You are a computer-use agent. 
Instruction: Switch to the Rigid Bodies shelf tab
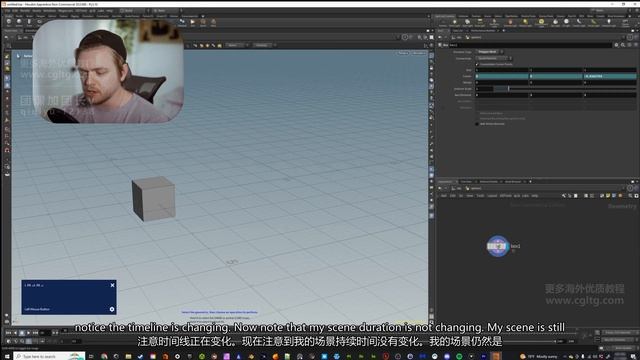tap(512, 16)
